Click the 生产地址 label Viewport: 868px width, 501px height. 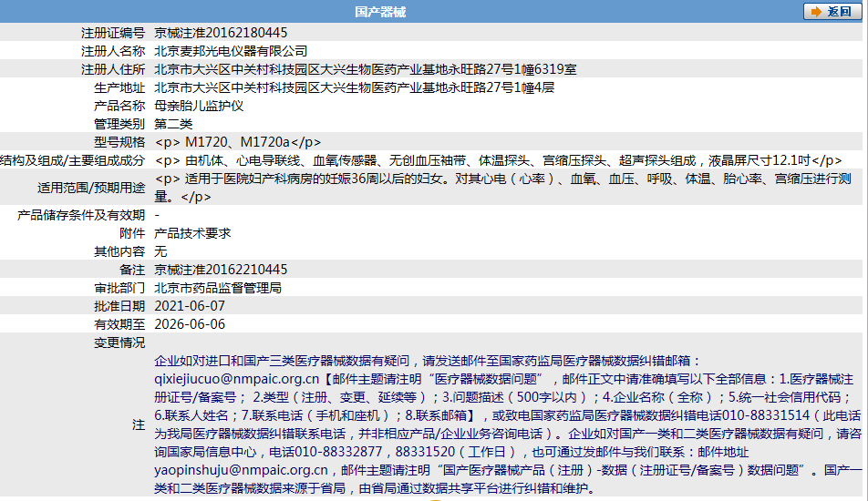click(119, 87)
